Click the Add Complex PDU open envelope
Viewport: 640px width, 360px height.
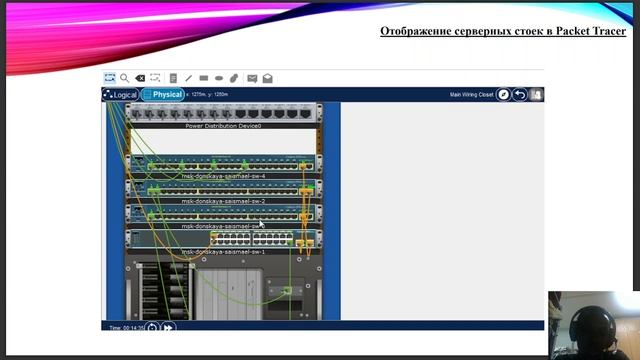coord(267,78)
